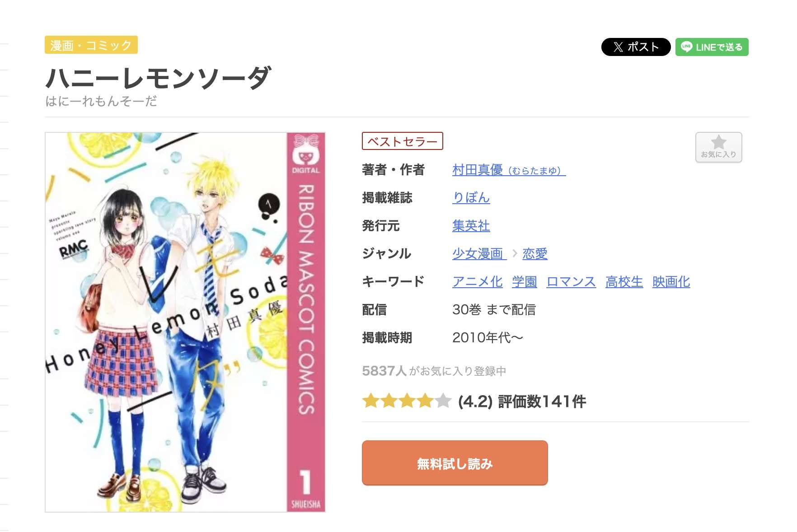This screenshot has height=532, width=797.
Task: Toggle the お気に入り star favorite
Action: click(718, 147)
